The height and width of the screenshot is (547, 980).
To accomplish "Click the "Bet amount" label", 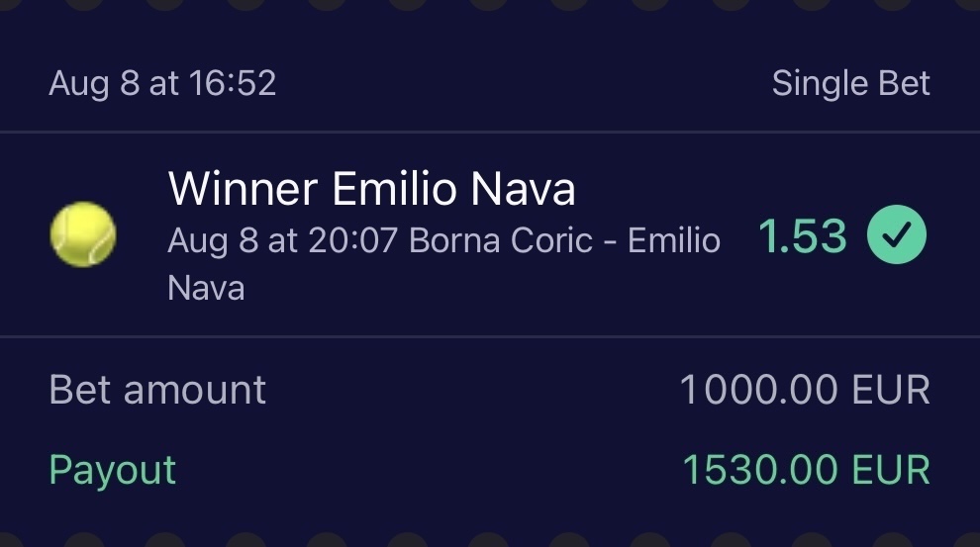I will click(x=157, y=390).
